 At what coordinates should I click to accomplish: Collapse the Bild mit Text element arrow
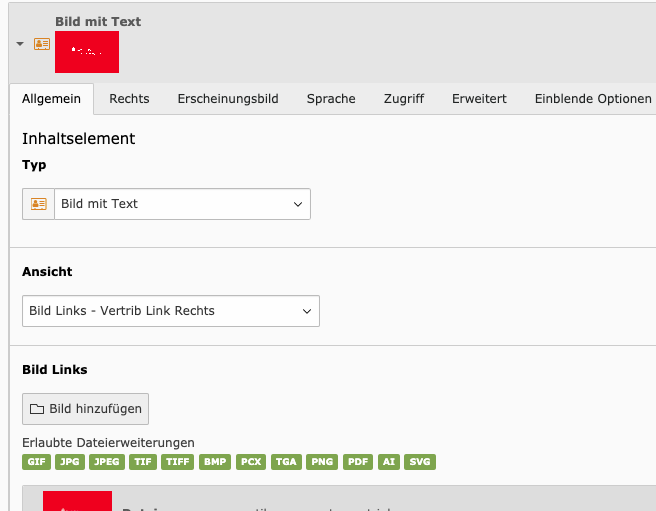[20, 45]
